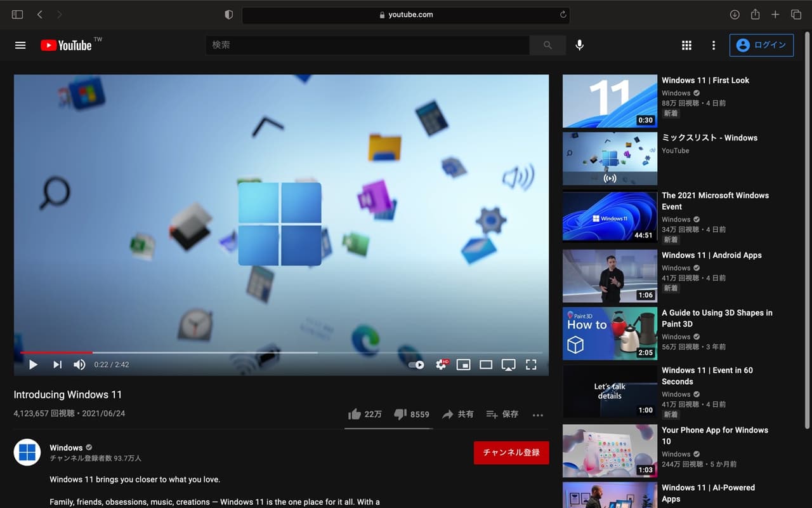Click the search magnifier button
Viewport: 812px width, 508px height.
547,45
